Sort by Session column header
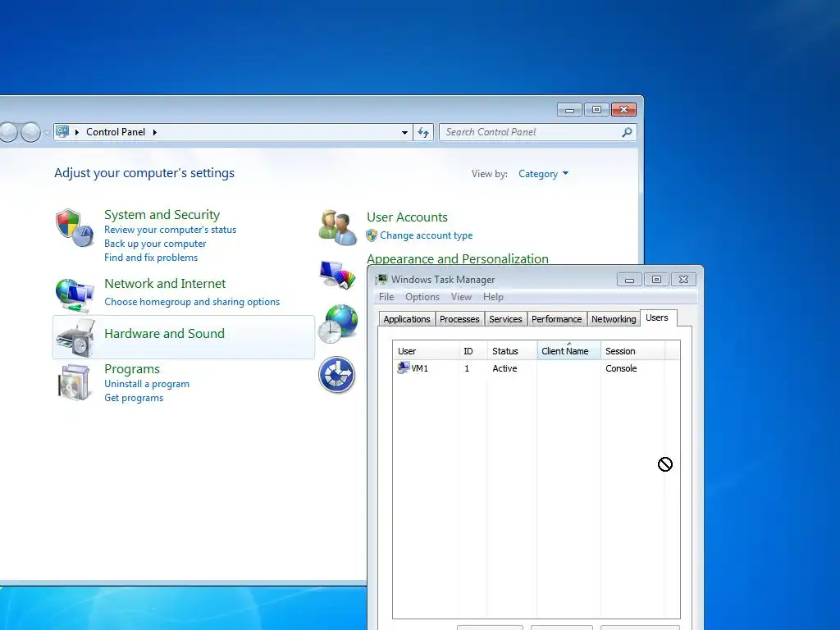The width and height of the screenshot is (840, 630). tap(632, 351)
